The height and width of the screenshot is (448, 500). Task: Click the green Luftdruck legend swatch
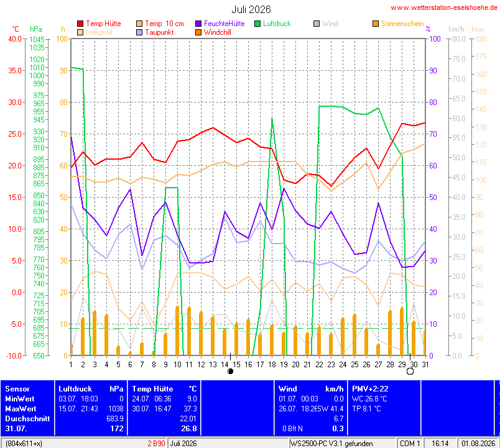[x=257, y=24]
